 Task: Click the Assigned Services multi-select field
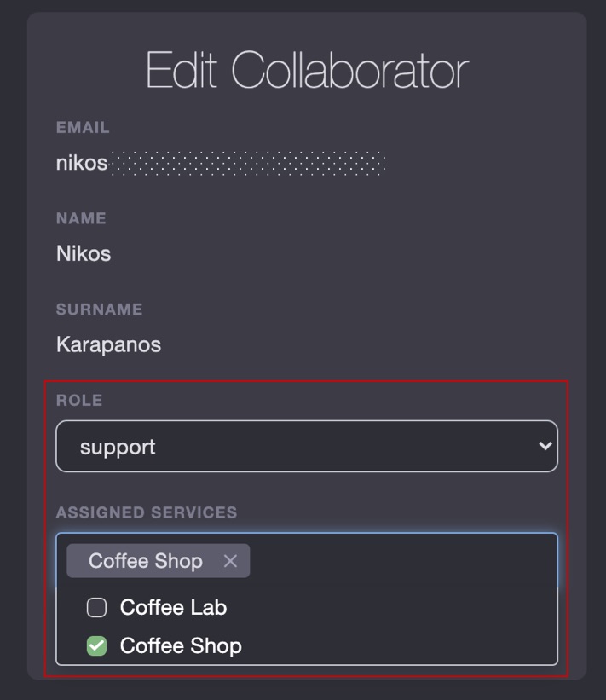(x=307, y=560)
